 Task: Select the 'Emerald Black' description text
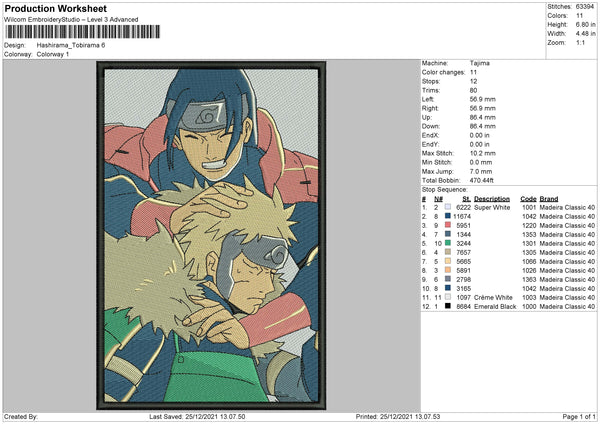point(495,307)
